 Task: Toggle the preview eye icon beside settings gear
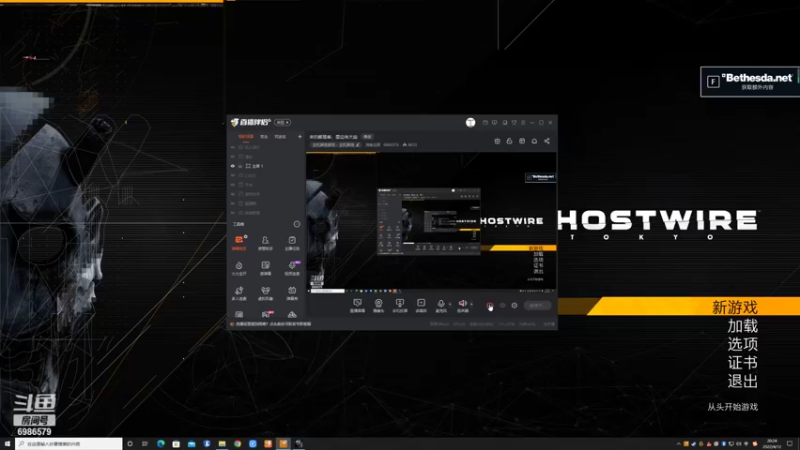(x=502, y=305)
